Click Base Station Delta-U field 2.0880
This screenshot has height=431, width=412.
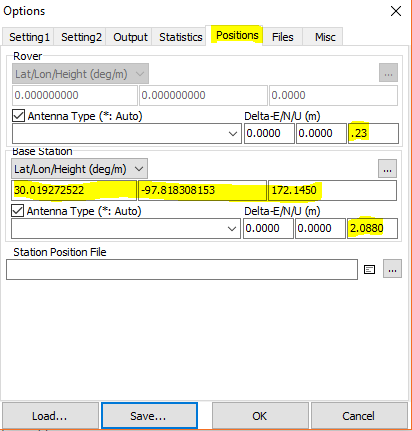[x=372, y=228]
